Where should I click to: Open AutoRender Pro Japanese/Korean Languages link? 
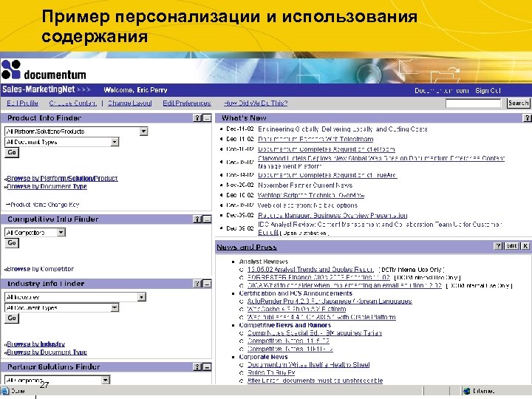pos(330,301)
